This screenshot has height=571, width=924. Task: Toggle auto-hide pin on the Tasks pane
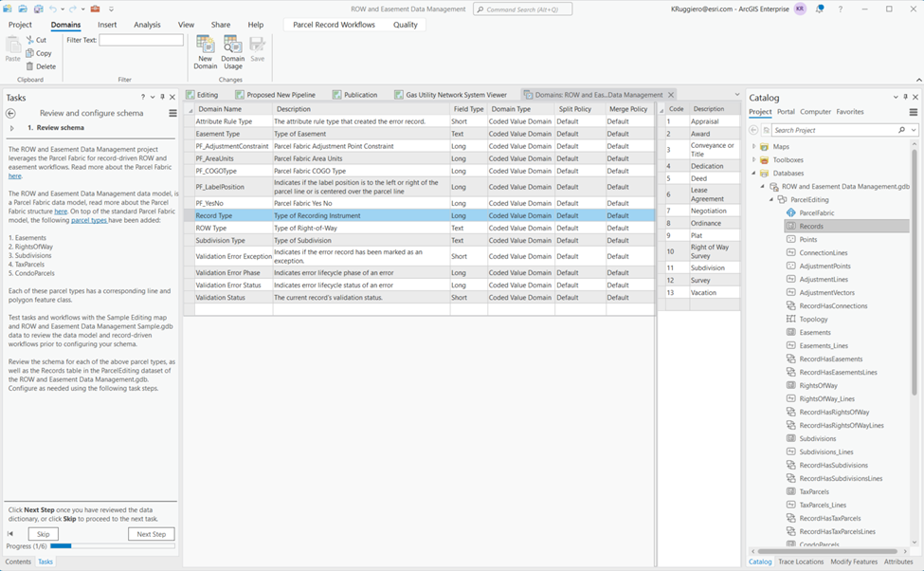(x=160, y=97)
